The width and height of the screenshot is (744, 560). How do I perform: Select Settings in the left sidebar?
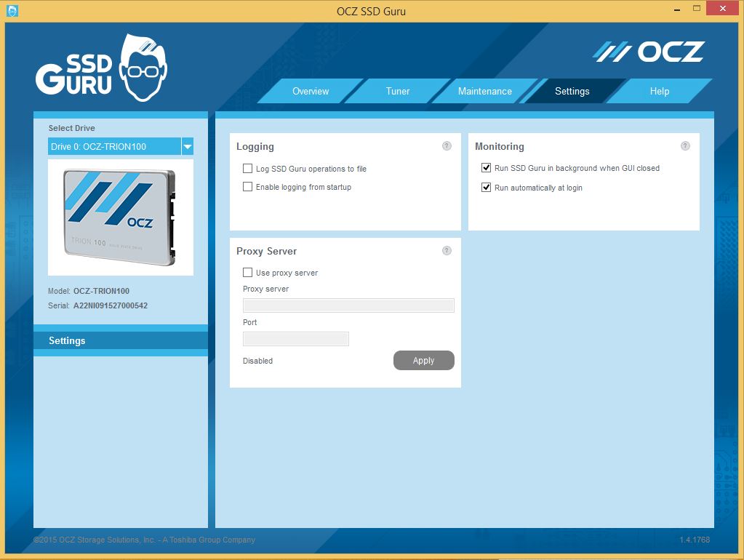121,341
